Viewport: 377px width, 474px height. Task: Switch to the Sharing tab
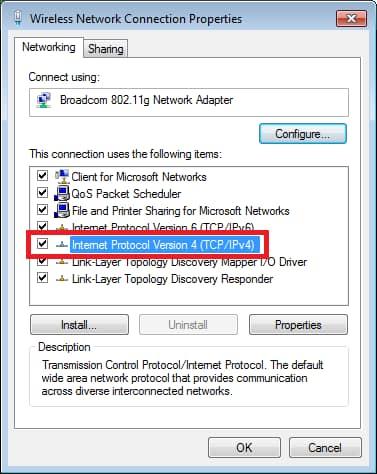(x=106, y=49)
